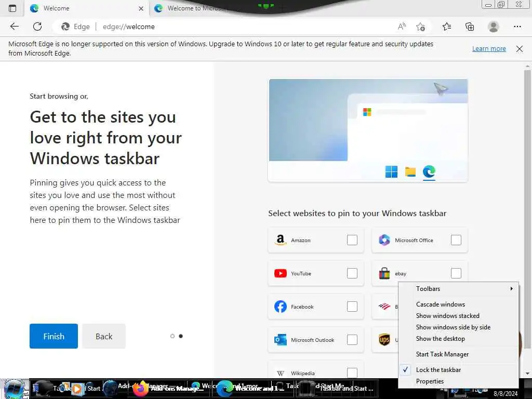Select Start Task Manager

pos(458,354)
